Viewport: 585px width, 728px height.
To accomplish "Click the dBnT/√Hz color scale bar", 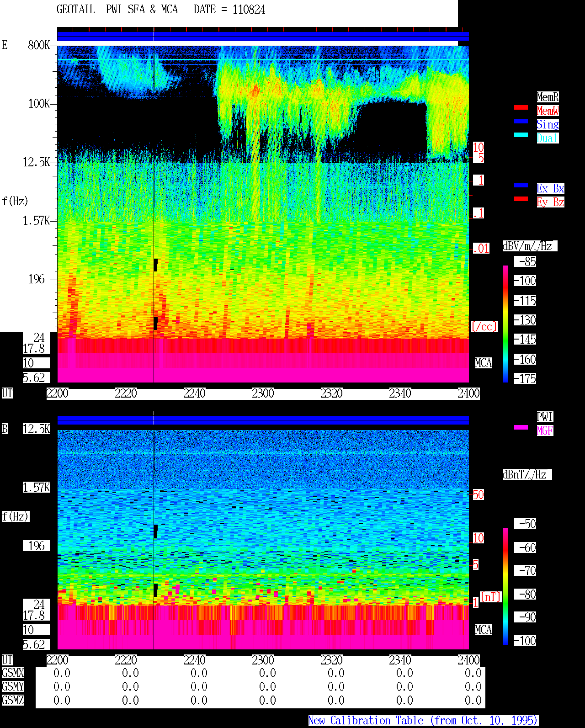I will pos(505,586).
